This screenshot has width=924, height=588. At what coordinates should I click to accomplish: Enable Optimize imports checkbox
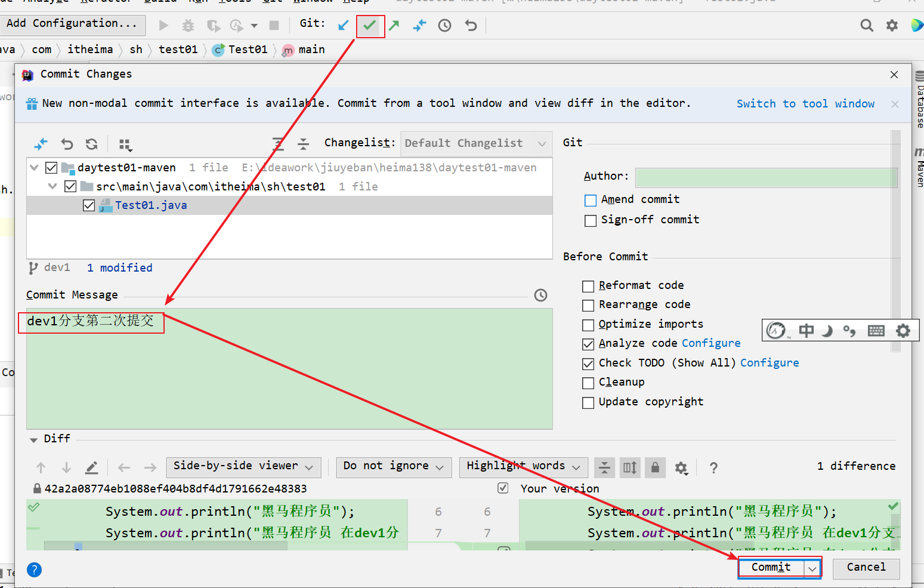pyautogui.click(x=588, y=325)
